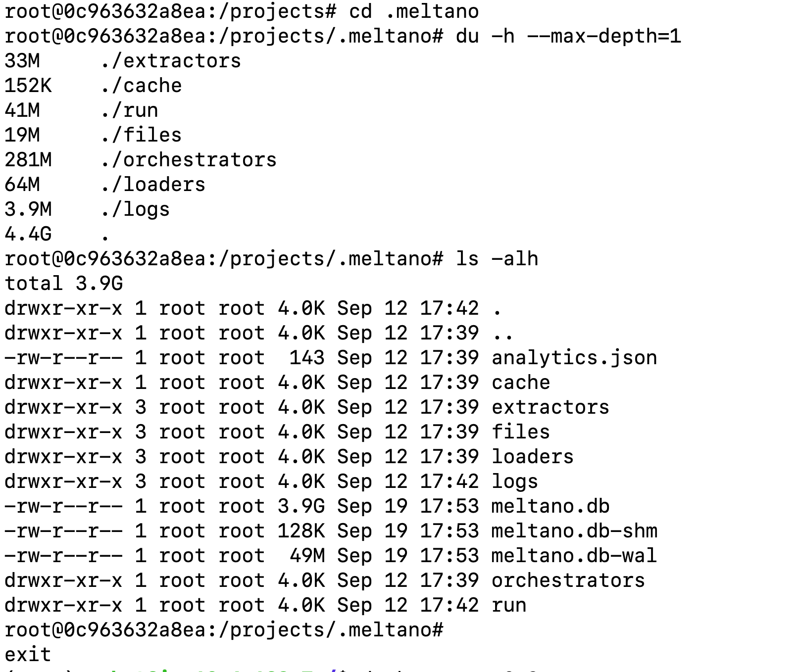The image size is (806, 672).
Task: Click the exit text near the bottom
Action: coord(28,654)
